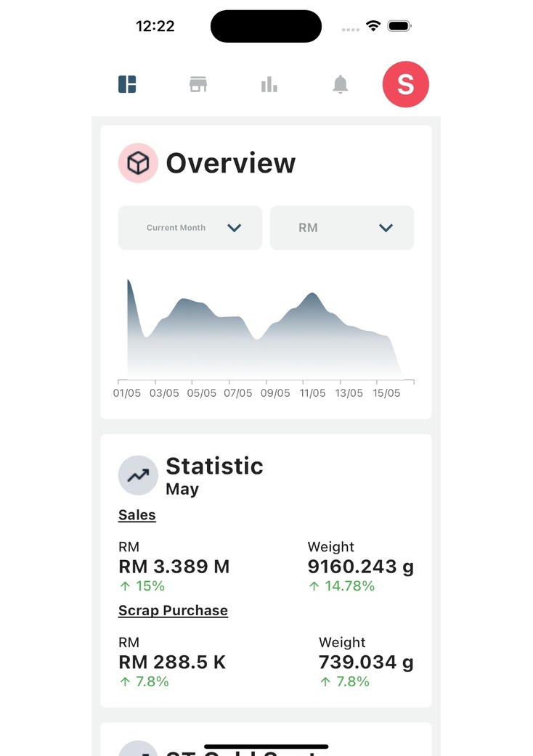Expand the chevron beside RM selector
This screenshot has height=756, width=533.
click(386, 228)
